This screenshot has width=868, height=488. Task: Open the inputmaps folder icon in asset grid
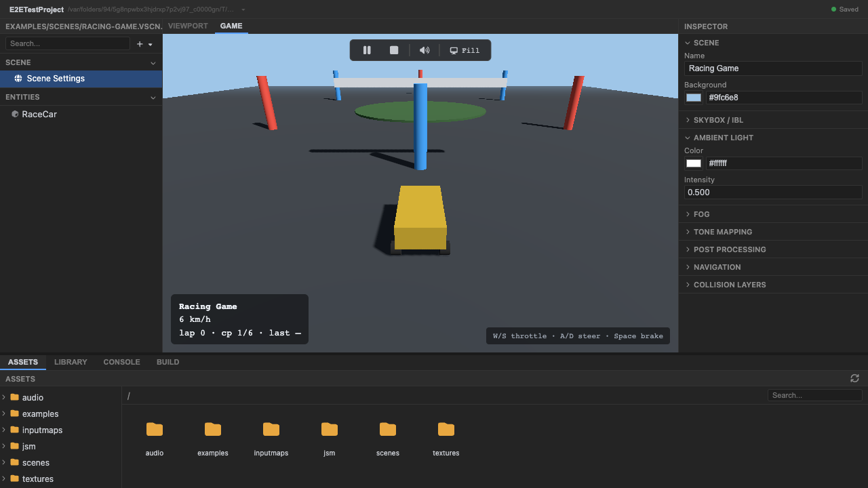point(271,429)
